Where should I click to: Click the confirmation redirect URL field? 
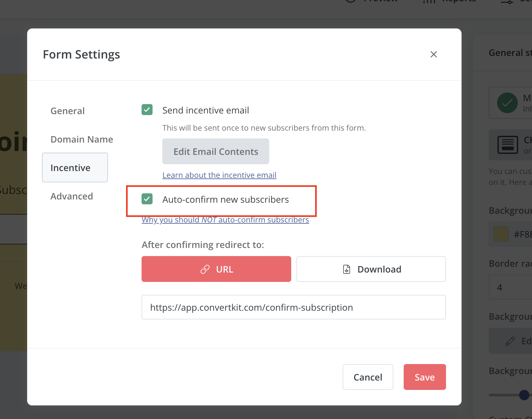(293, 307)
